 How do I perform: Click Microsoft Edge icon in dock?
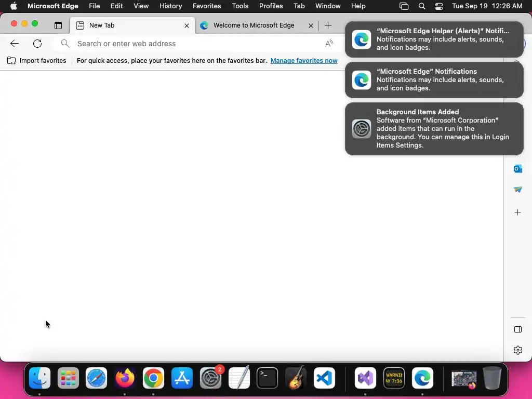(422, 378)
